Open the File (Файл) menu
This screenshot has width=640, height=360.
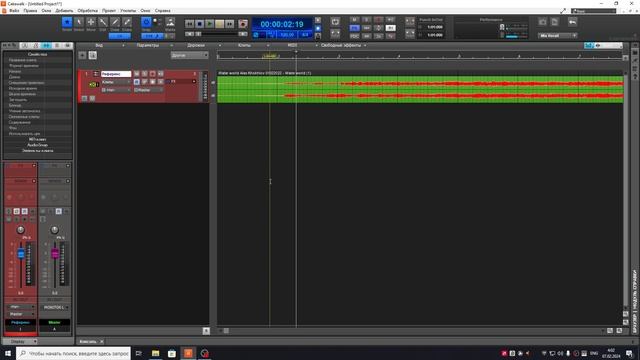[14, 11]
